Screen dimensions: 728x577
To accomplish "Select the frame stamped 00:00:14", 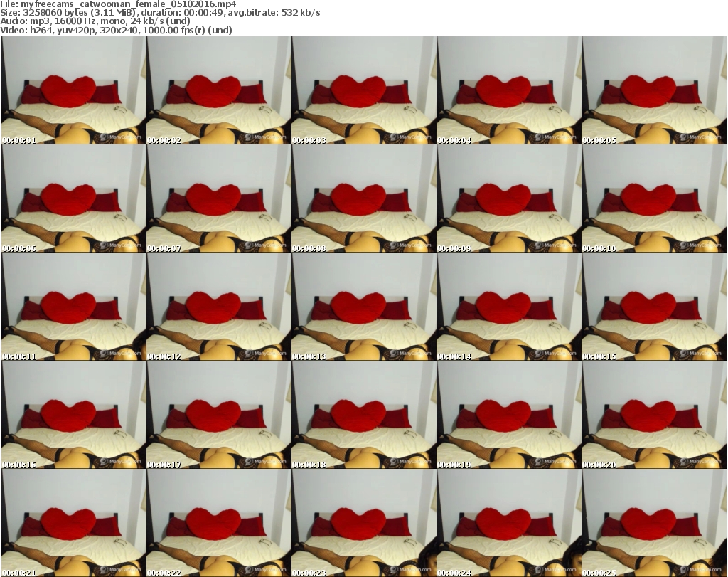I will (x=509, y=307).
